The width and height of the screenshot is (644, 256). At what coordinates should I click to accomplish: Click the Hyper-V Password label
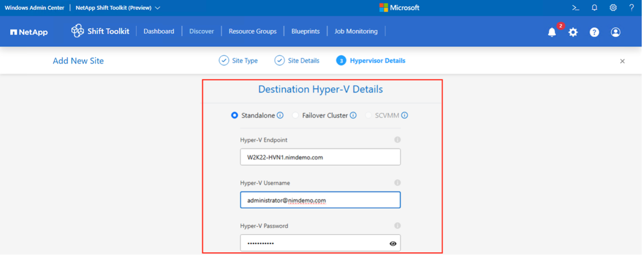[264, 226]
